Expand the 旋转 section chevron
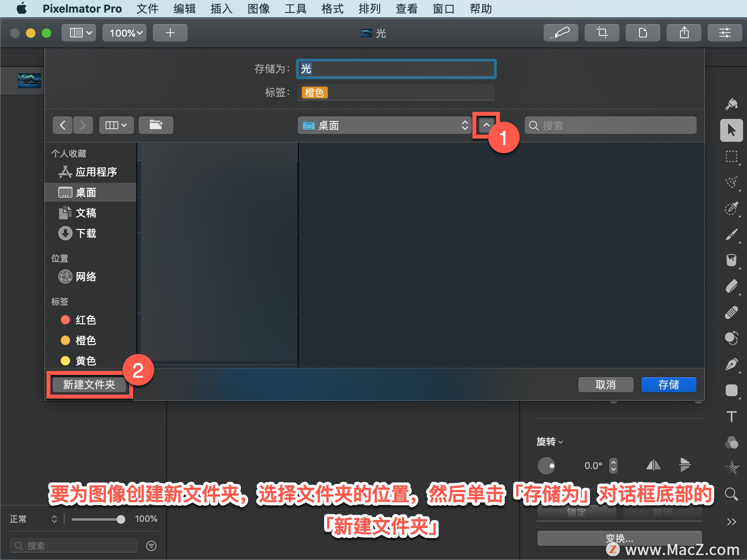This screenshot has width=747, height=560. pos(561,442)
